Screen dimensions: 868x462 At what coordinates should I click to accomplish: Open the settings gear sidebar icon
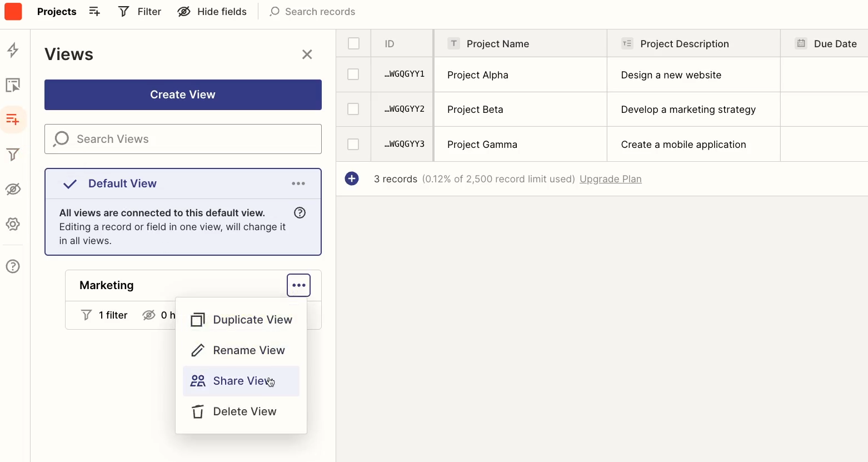13,224
